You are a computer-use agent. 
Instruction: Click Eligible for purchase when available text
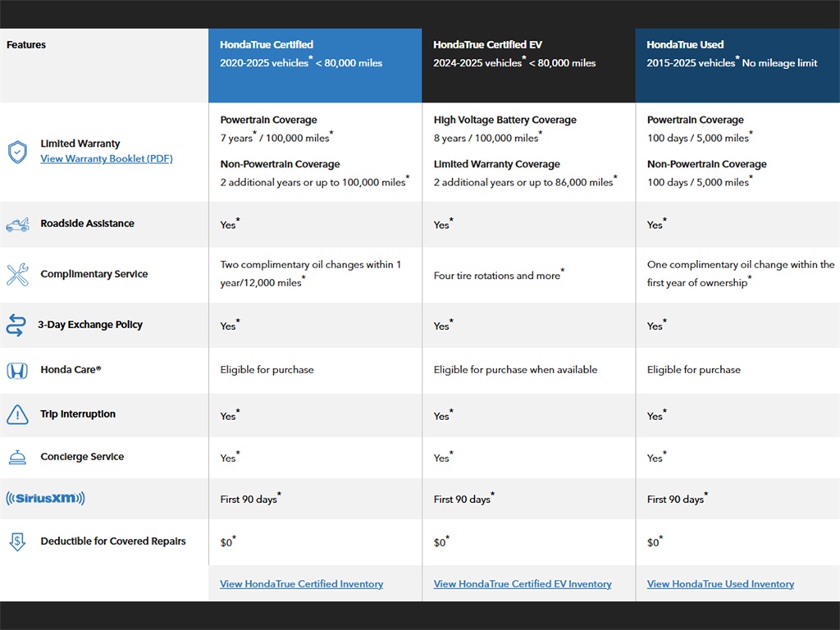[x=515, y=370]
